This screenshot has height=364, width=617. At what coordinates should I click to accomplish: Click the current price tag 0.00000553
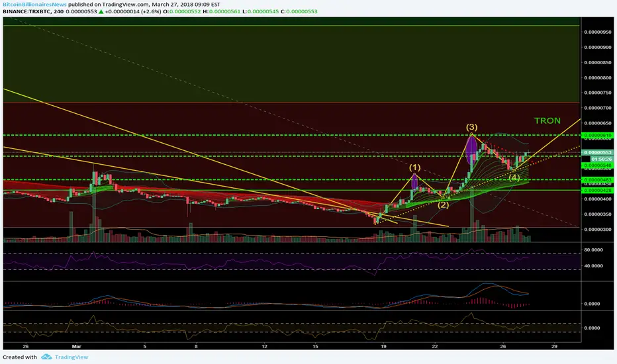point(597,152)
